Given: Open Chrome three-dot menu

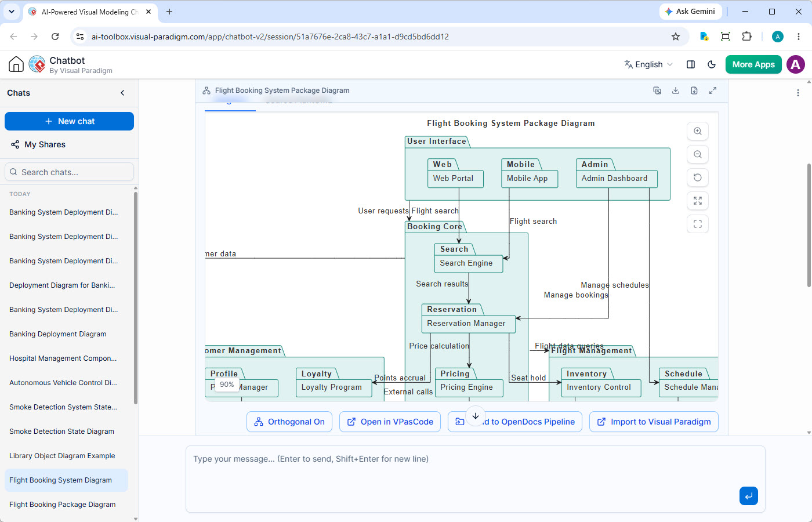Looking at the screenshot, I should click(799, 37).
